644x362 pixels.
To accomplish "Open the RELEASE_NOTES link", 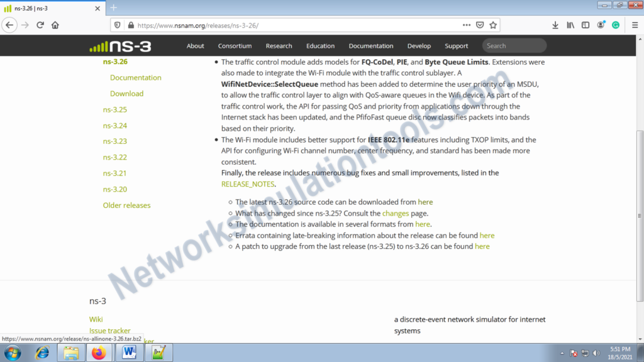I will coord(247,184).
